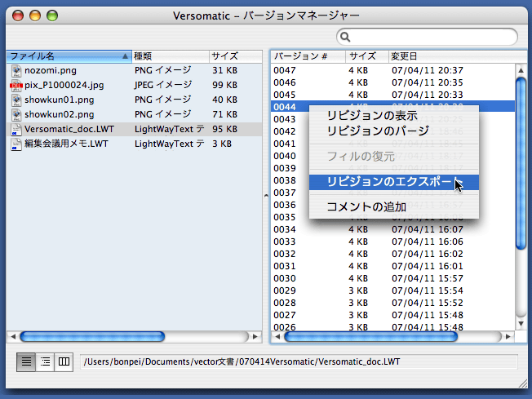
Task: Click file list left scroll arrow
Action: (13, 336)
